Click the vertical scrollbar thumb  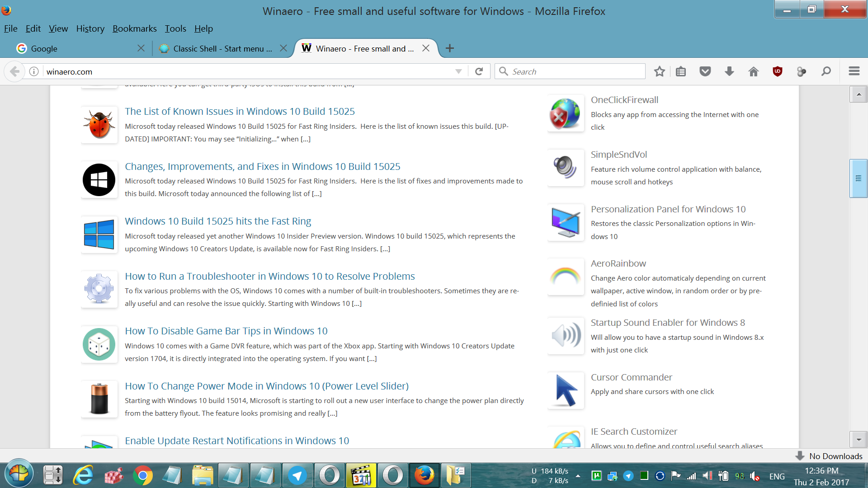click(x=858, y=178)
